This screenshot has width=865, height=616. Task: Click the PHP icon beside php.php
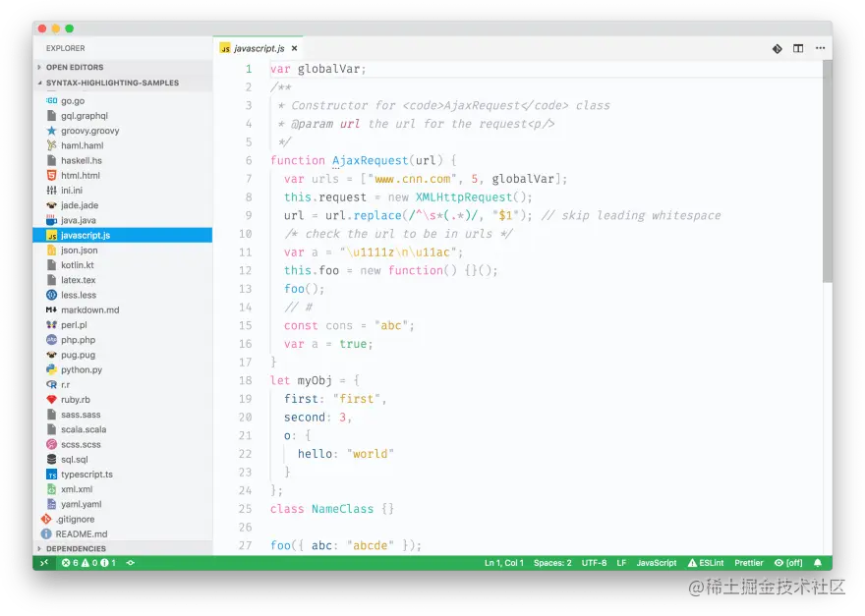[x=51, y=340]
